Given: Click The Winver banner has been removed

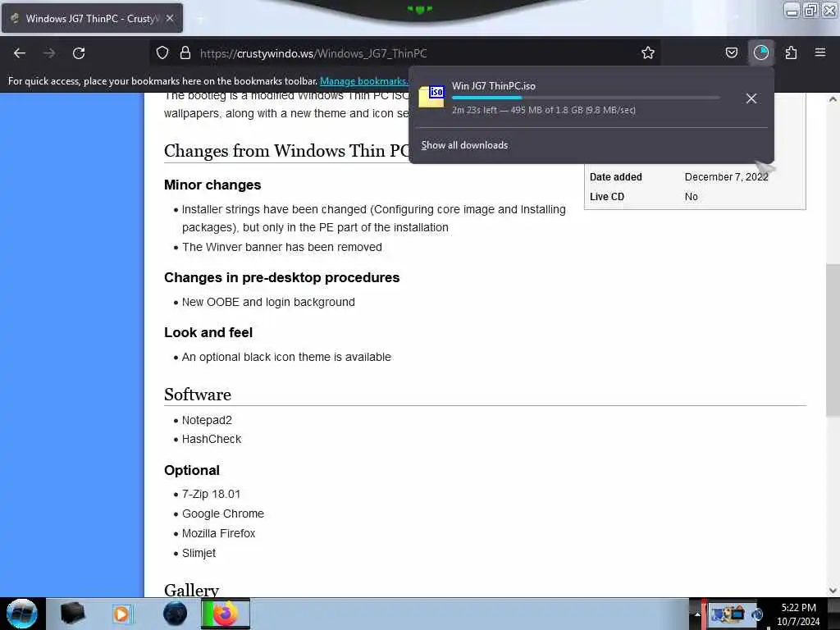Looking at the screenshot, I should (x=282, y=247).
